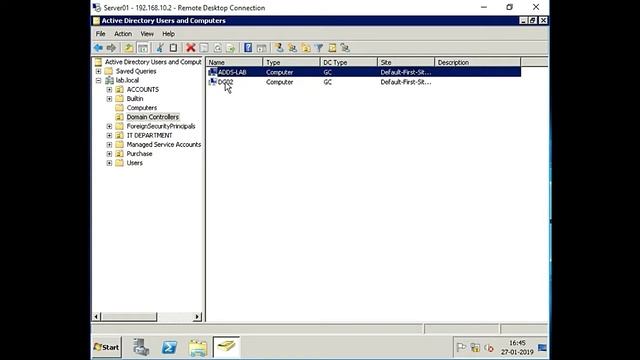The height and width of the screenshot is (360, 640).
Task: Expand the ACCOUNTS organizational unit
Action: [x=109, y=89]
